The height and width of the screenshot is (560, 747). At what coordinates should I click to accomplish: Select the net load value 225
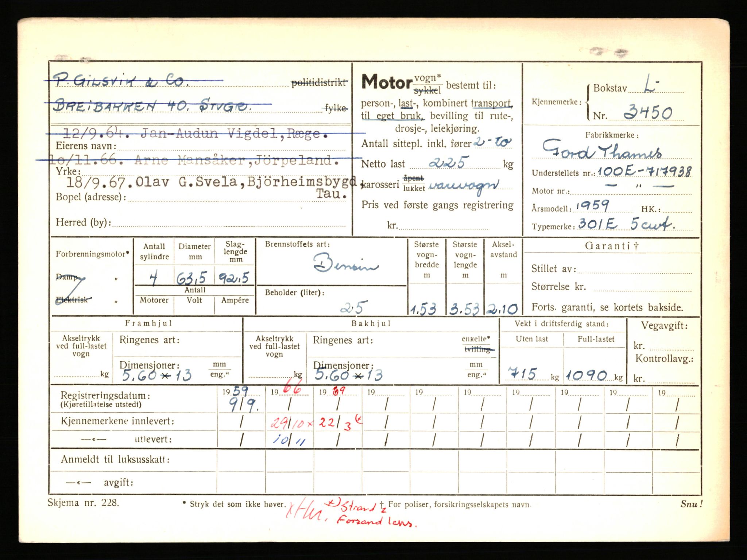pyautogui.click(x=447, y=162)
